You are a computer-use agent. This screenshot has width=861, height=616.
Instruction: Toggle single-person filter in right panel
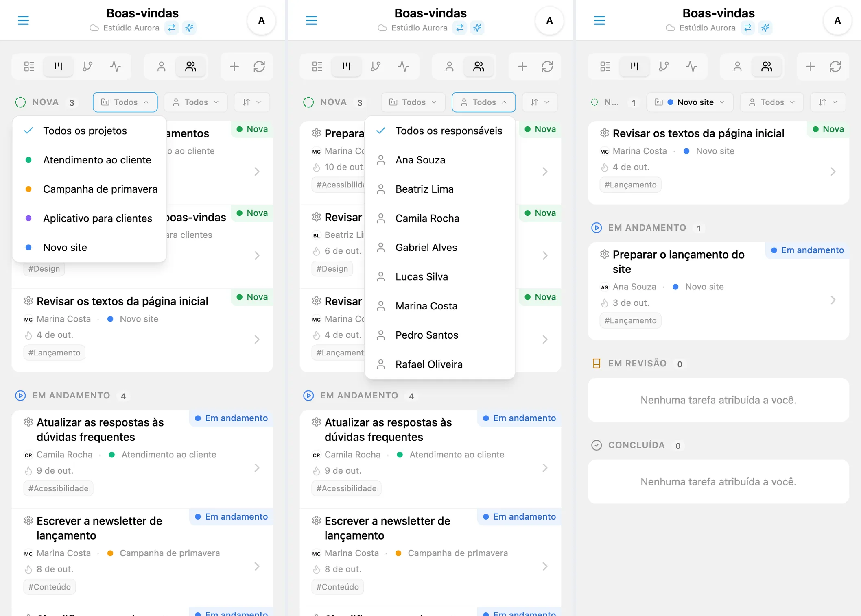click(x=737, y=66)
